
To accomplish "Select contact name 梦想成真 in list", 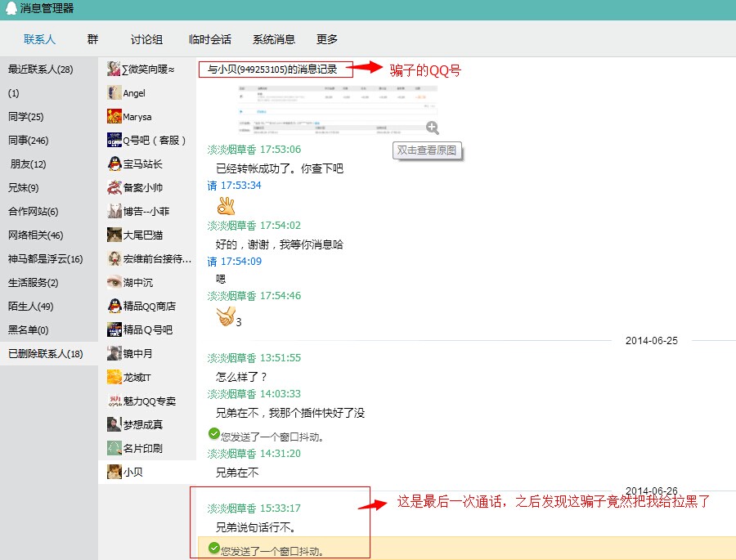I will coord(142,425).
